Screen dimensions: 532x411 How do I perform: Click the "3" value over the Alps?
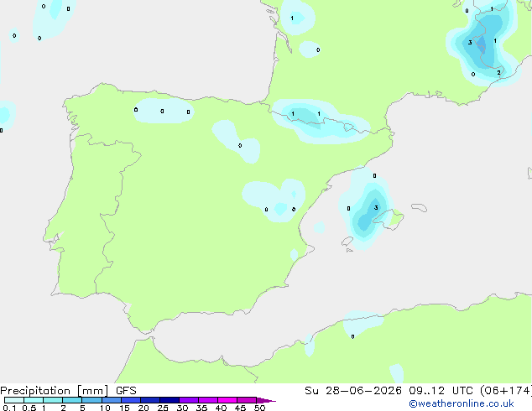click(x=470, y=43)
